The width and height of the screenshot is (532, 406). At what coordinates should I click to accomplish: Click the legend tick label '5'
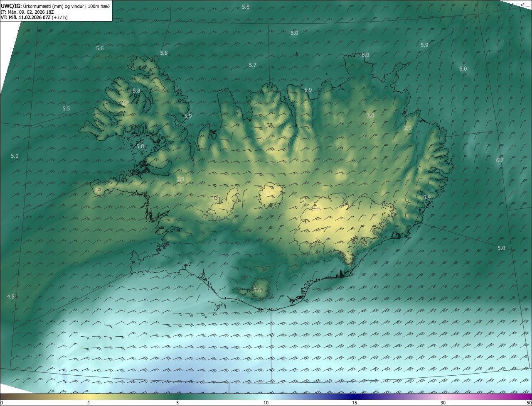click(177, 403)
